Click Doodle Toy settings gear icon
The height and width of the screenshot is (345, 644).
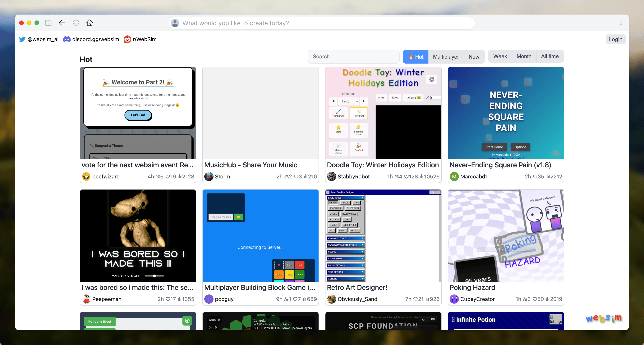432,79
